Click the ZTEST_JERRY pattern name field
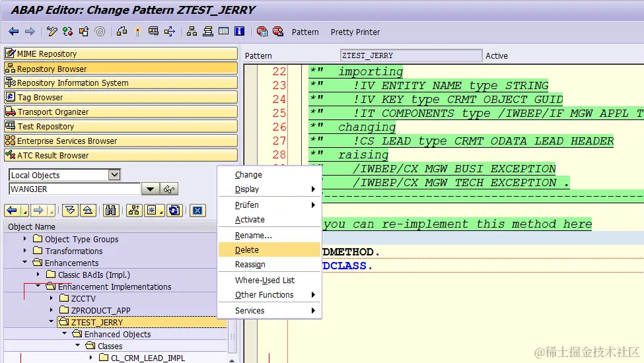Viewport: 644px width, 363px height. pos(411,55)
